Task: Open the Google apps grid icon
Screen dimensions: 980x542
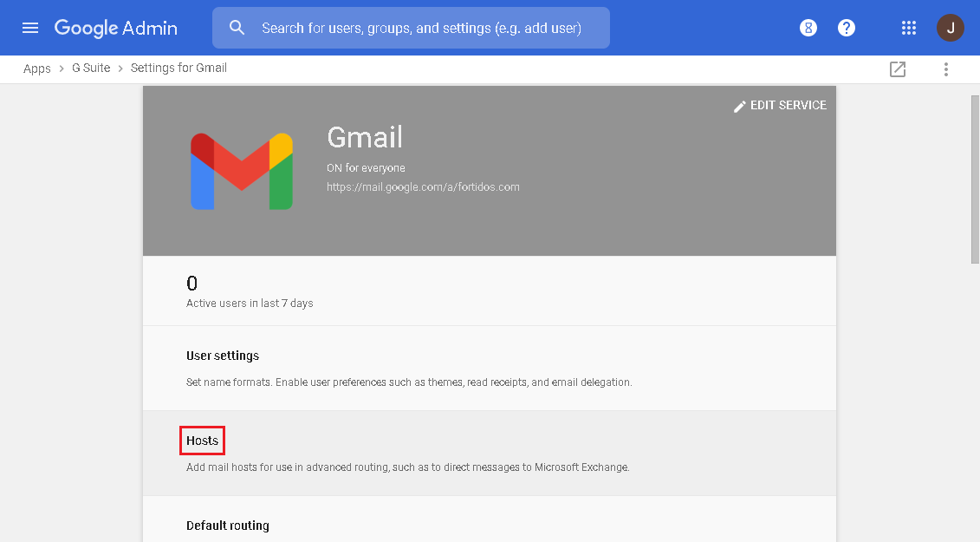Action: pyautogui.click(x=908, y=27)
